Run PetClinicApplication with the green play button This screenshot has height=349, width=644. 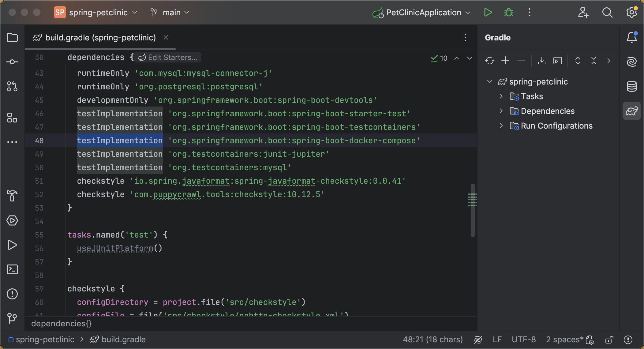[488, 12]
